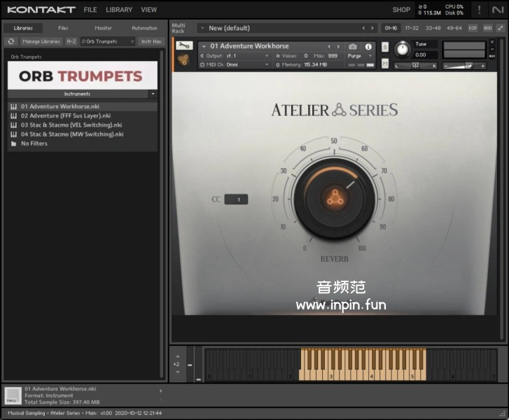Toggle the AUX panel button

pos(487,28)
